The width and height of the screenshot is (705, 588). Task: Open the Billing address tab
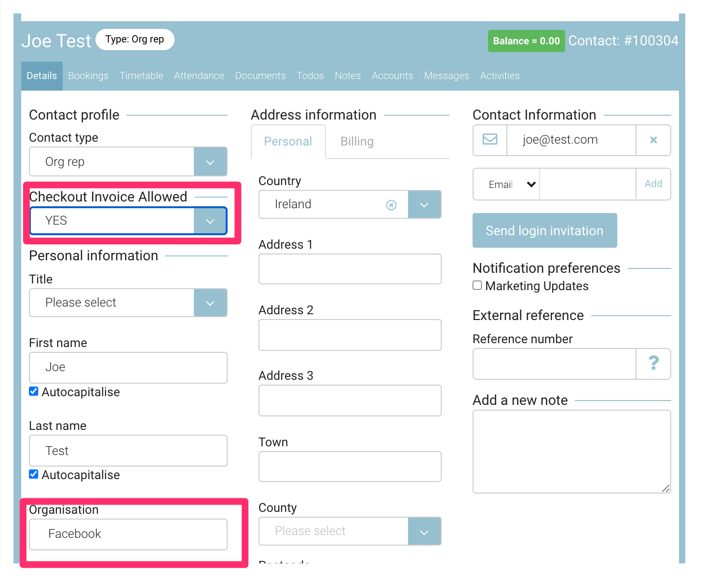[357, 142]
